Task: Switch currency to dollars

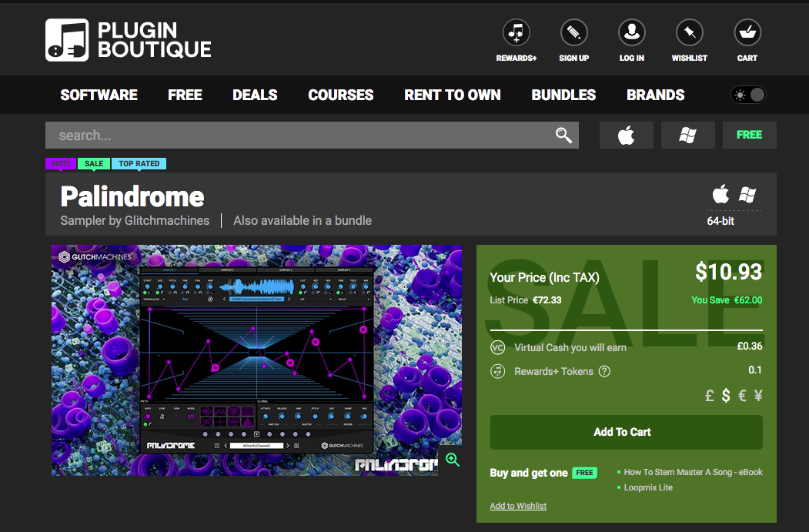Action: click(725, 395)
